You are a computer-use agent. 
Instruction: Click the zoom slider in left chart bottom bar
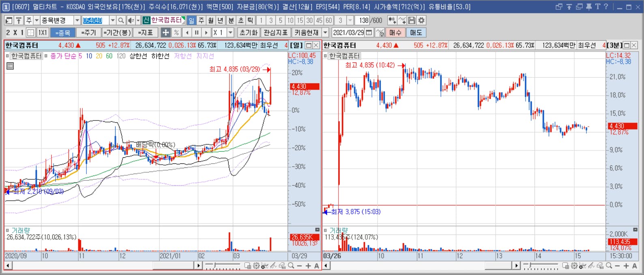tap(223, 266)
